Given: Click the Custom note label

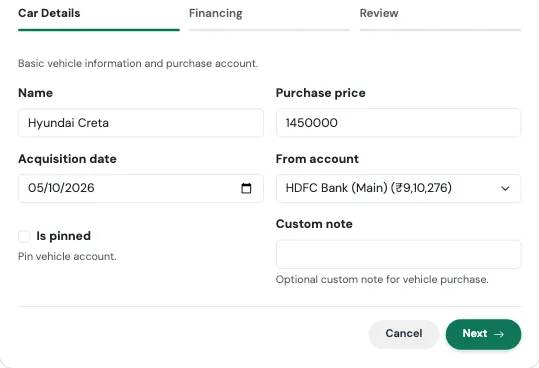Looking at the screenshot, I should point(314,224).
